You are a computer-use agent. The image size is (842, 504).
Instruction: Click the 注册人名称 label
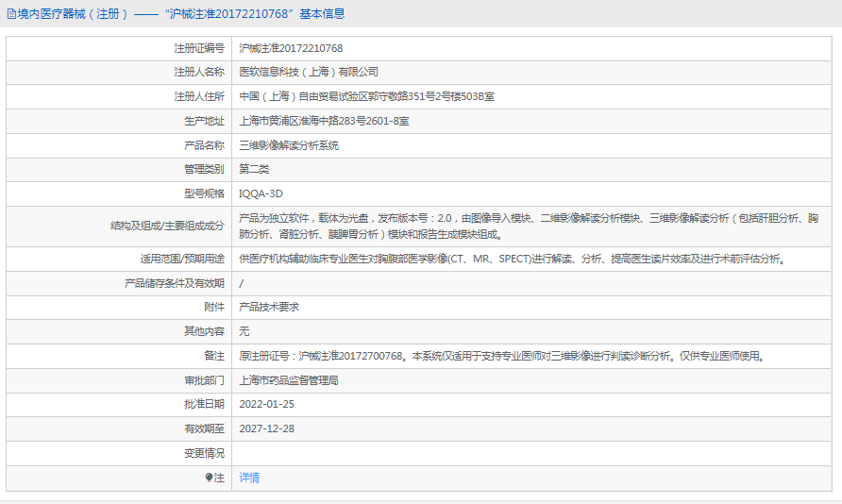point(199,72)
